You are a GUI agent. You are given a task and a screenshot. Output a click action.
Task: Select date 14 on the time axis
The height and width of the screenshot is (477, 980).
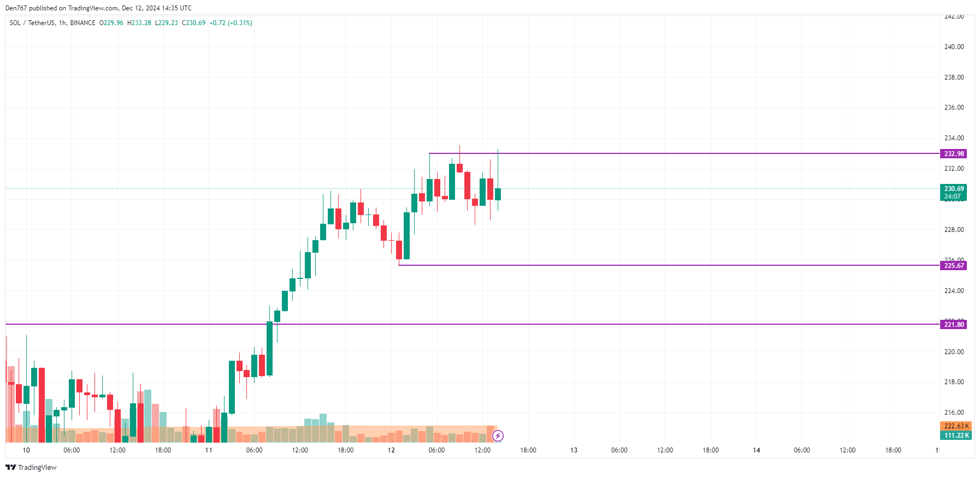point(756,450)
